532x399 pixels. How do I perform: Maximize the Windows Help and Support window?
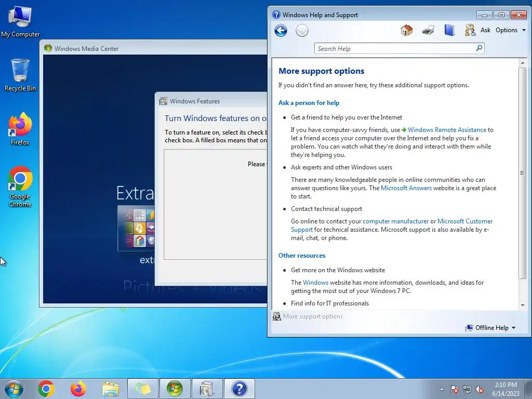tap(501, 15)
